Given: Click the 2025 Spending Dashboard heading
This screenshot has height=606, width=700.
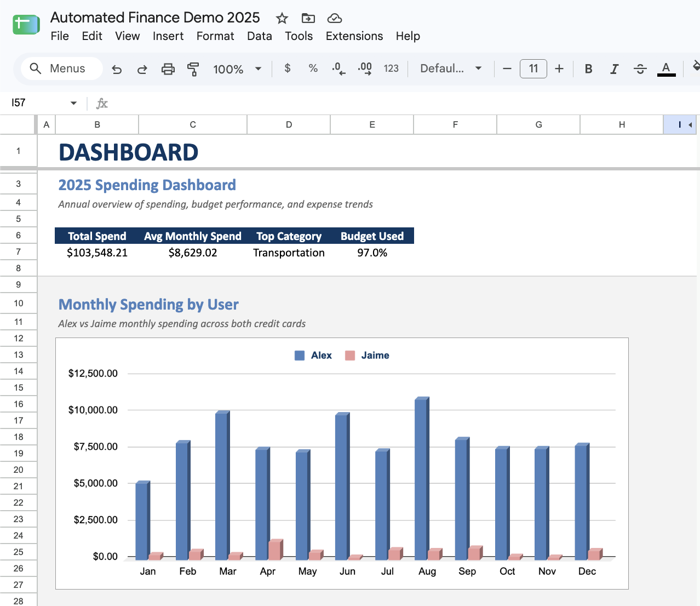Looking at the screenshot, I should [147, 185].
